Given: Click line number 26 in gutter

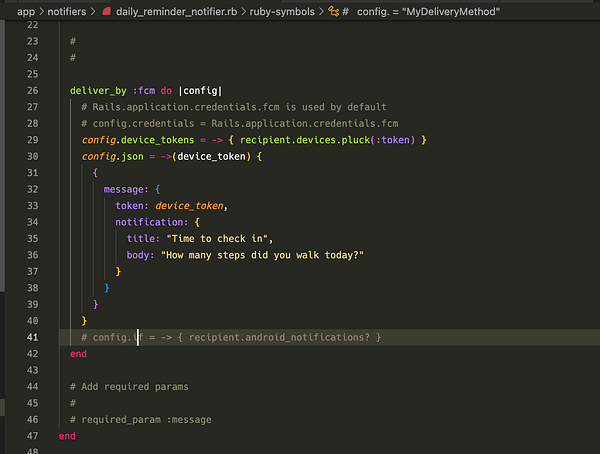Looking at the screenshot, I should (33, 91).
